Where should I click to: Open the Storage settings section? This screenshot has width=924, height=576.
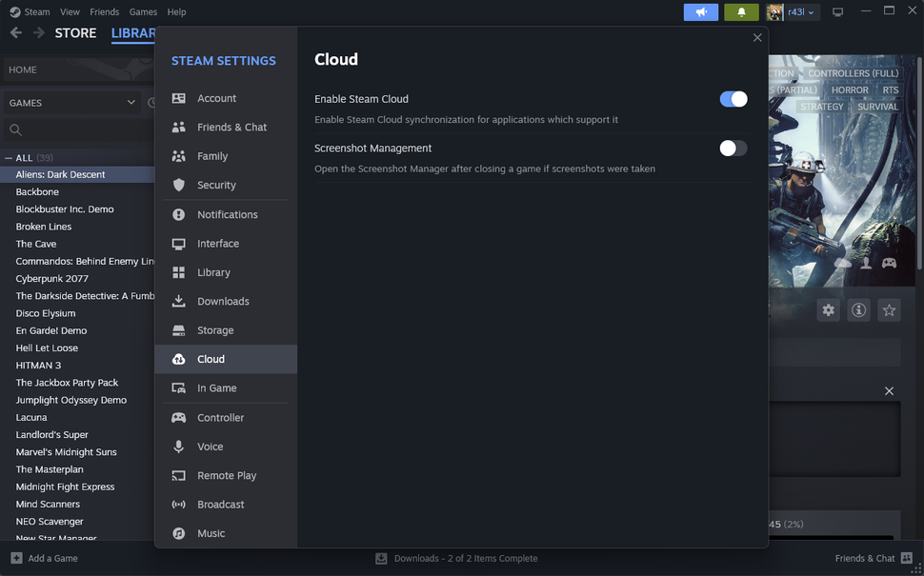(x=226, y=329)
